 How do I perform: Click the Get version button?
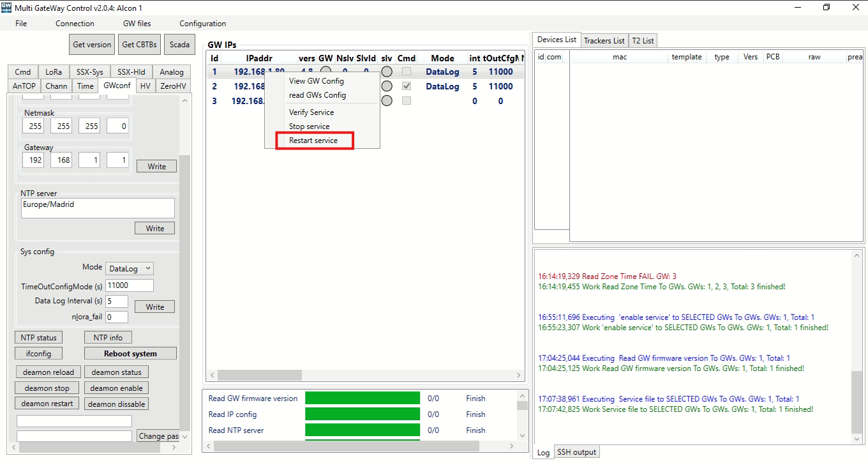tap(92, 45)
